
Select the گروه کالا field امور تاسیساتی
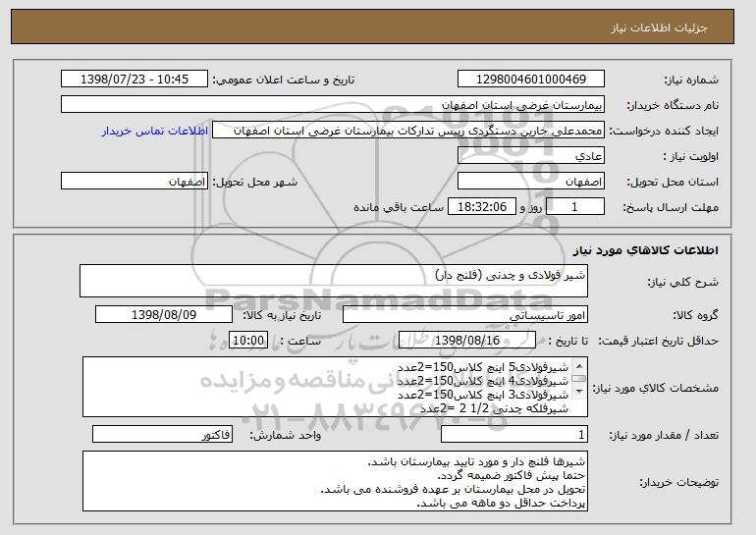click(465, 315)
